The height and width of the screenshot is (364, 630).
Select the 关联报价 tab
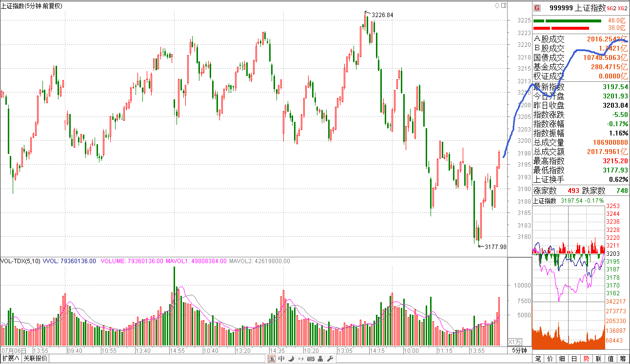pos(35,359)
